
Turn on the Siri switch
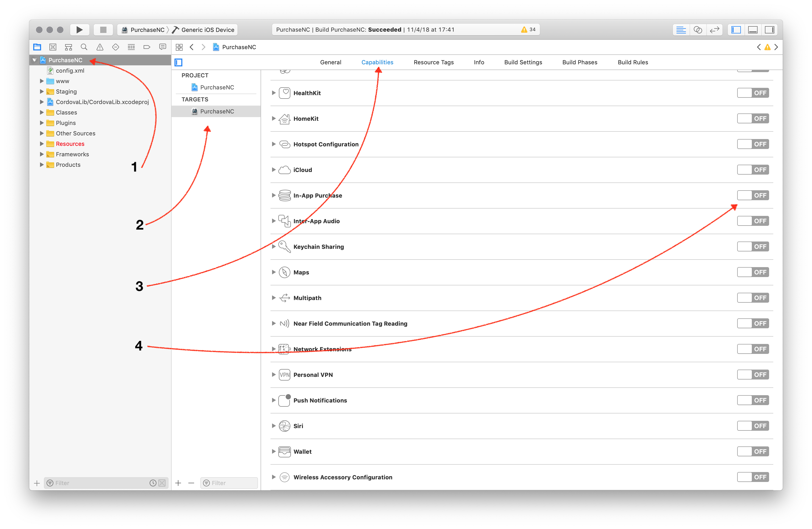click(x=753, y=426)
